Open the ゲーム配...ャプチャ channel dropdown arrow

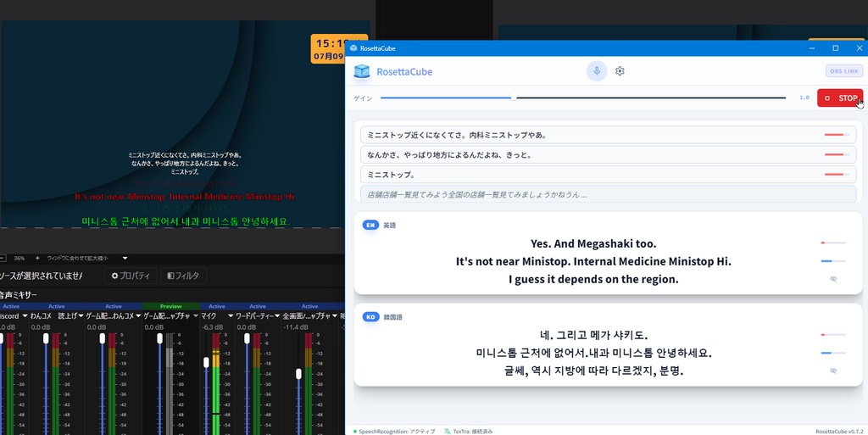pos(196,316)
